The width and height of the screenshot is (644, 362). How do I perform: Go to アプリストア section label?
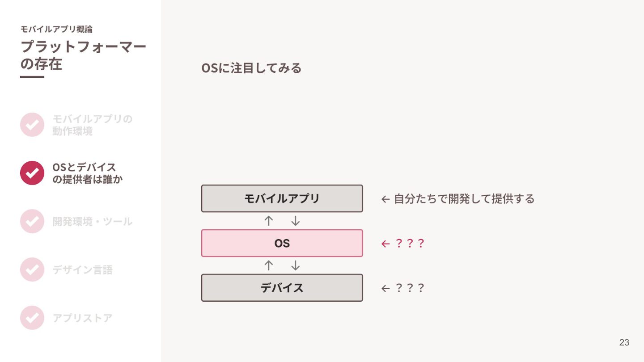[82, 318]
